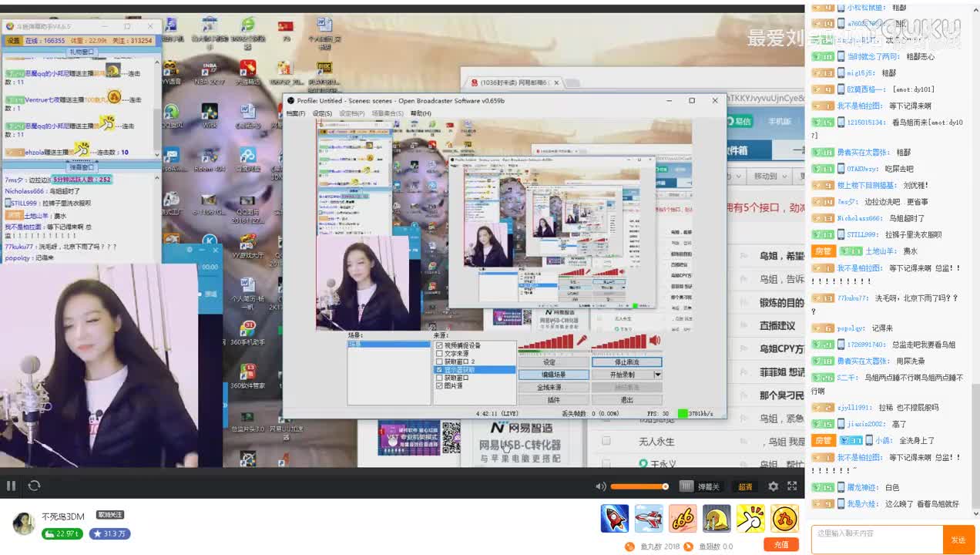This screenshot has width=980, height=555.
Task: Click the gift window scroll-down arrow
Action: tap(158, 154)
